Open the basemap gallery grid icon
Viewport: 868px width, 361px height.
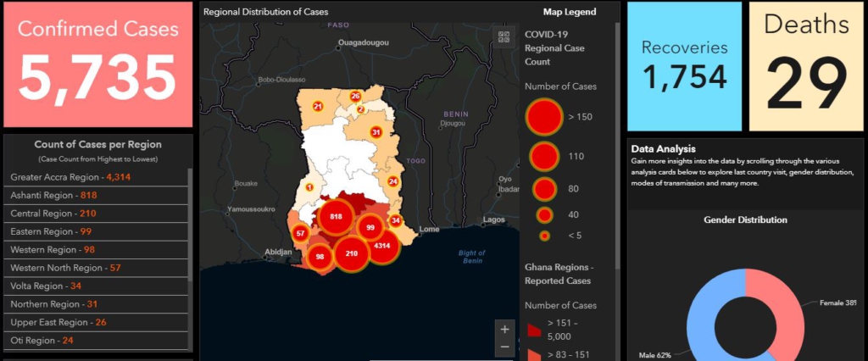coord(504,36)
